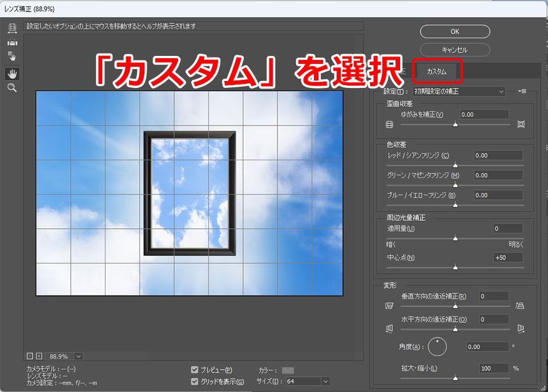Click the 拡大・縮小 slider handle
This screenshot has width=548, height=392.
pos(456,378)
